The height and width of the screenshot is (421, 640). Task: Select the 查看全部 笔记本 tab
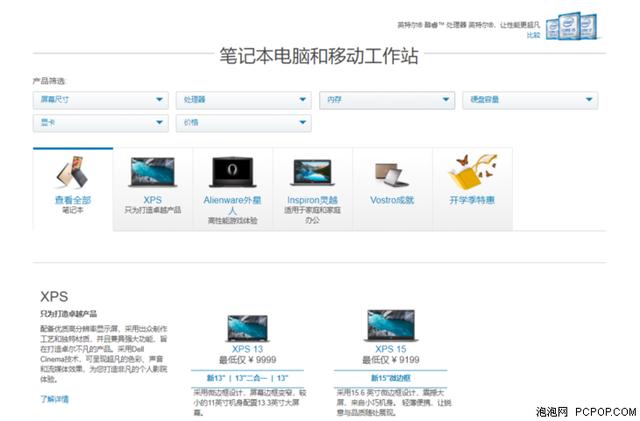[73, 189]
